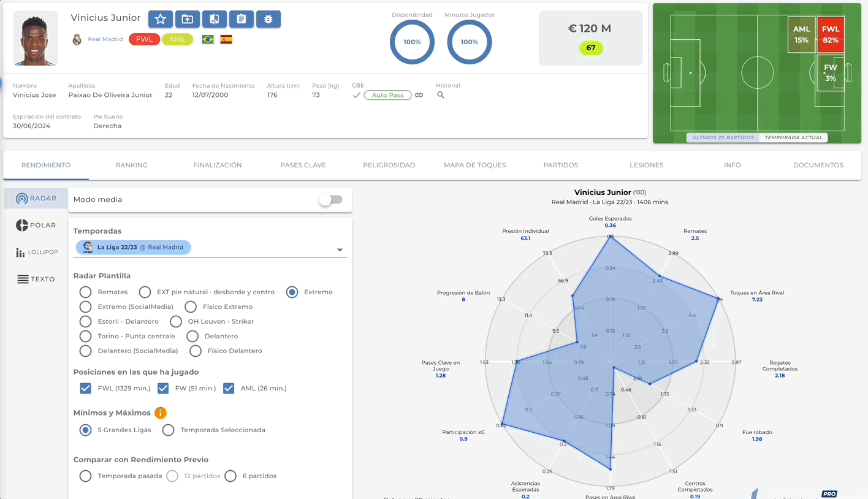The height and width of the screenshot is (499, 868).
Task: Click the Mínimos y Máximos info icon
Action: pyautogui.click(x=161, y=413)
